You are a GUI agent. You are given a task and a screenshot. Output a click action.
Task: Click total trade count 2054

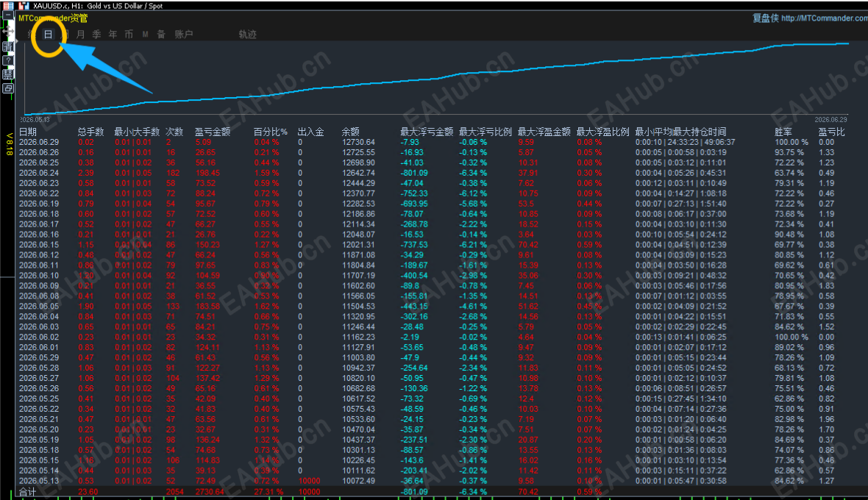(175, 492)
